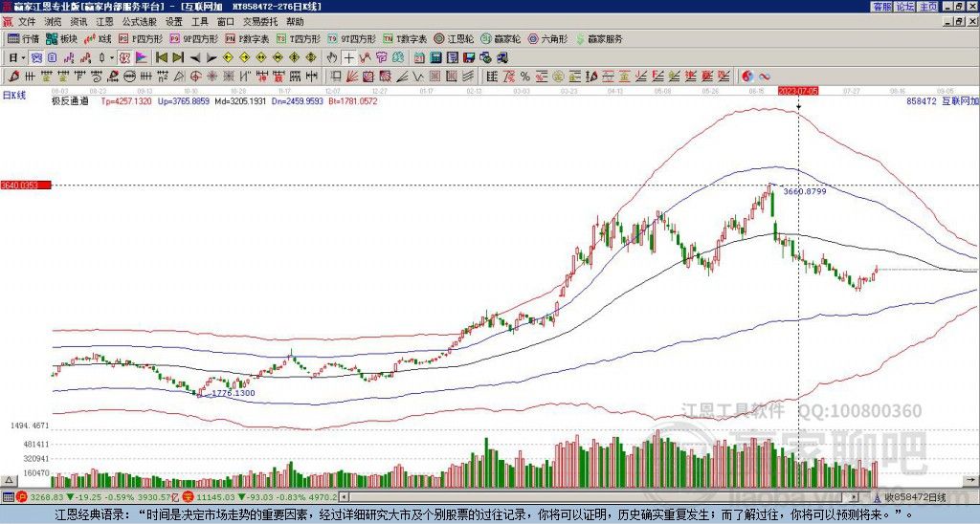Launch the 赢家轮 tool
The image size is (980, 524).
pyautogui.click(x=501, y=38)
